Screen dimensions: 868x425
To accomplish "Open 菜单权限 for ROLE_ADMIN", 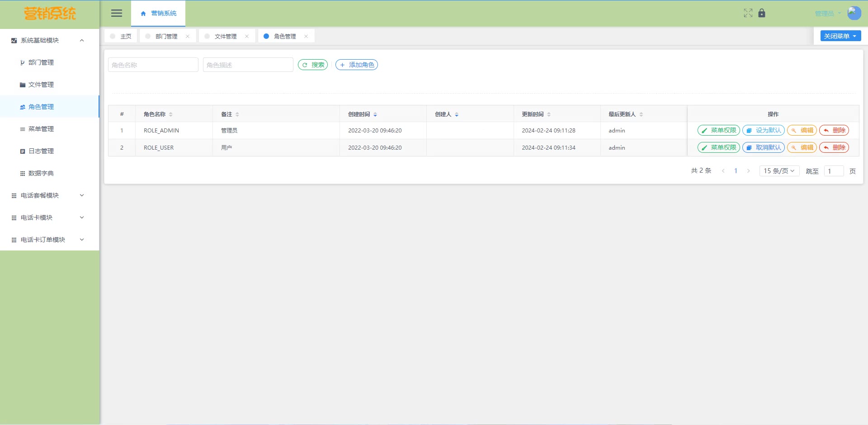I will point(719,130).
